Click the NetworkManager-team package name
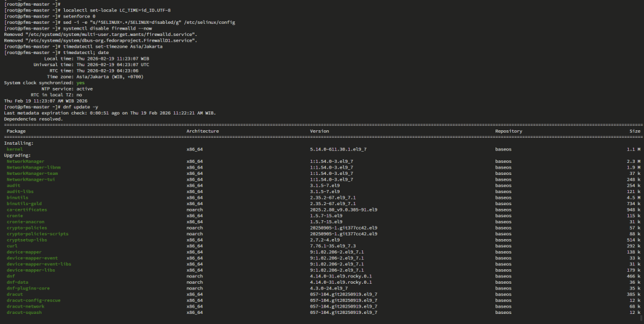Image resolution: width=644 pixels, height=324 pixels. click(32, 173)
